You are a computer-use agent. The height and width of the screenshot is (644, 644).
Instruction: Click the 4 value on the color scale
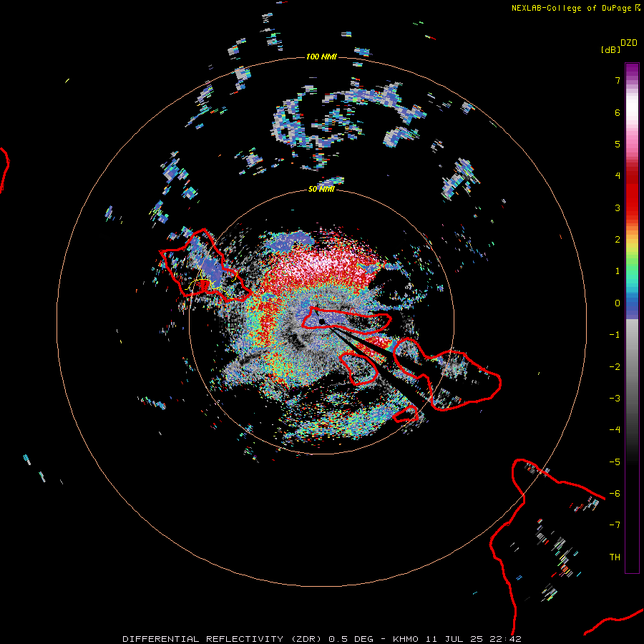coord(618,176)
